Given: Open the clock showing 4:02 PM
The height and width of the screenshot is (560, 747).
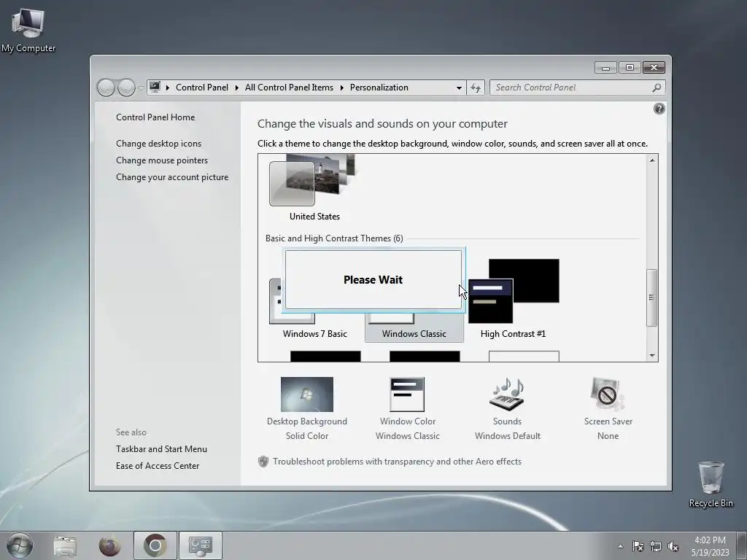Looking at the screenshot, I should [x=710, y=540].
